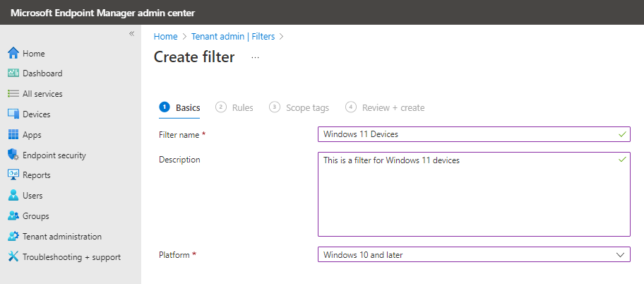The image size is (644, 284).
Task: Collapse the sidebar with double chevron
Action: (x=132, y=34)
